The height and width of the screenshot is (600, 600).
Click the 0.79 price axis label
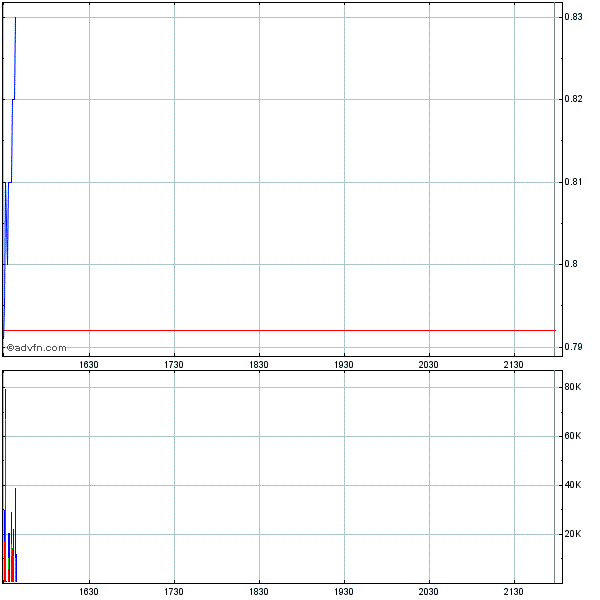(573, 347)
